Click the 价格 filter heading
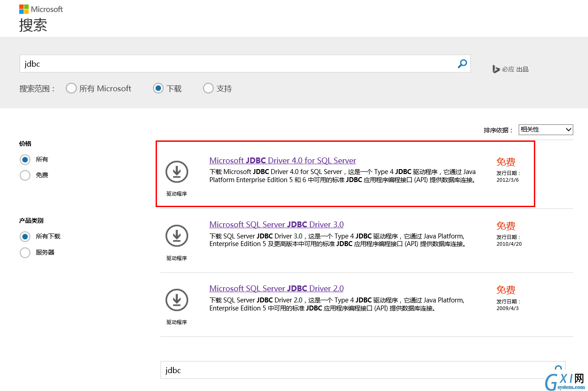Image resolution: width=588 pixels, height=391 pixels. (x=25, y=144)
